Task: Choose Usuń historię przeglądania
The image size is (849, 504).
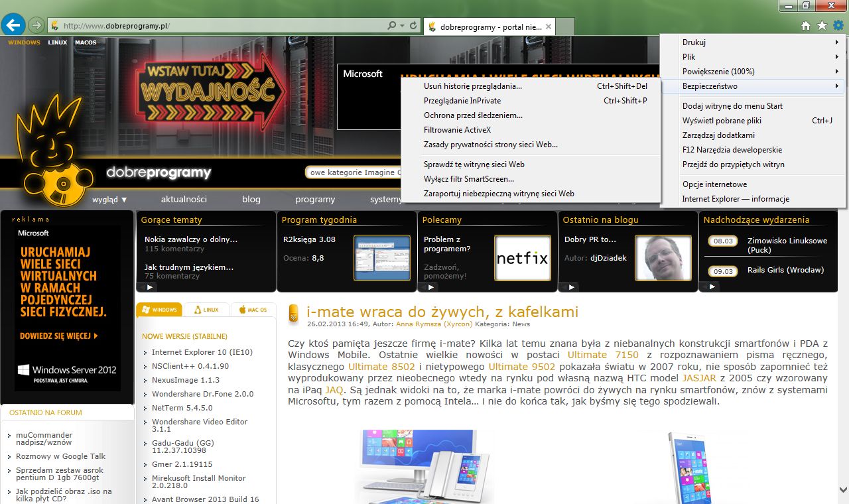Action: [x=531, y=86]
